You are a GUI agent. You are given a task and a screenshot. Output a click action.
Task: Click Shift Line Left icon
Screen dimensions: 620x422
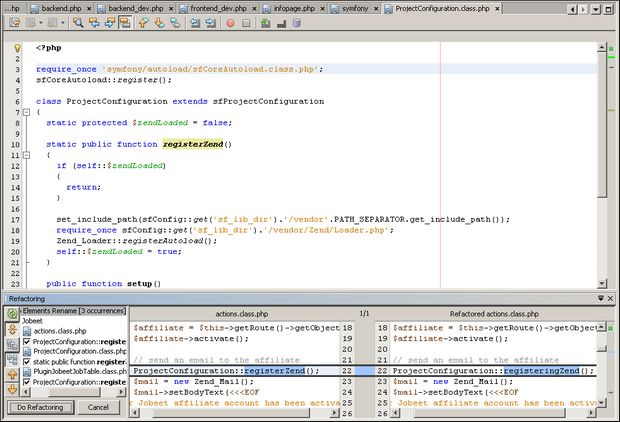195,23
